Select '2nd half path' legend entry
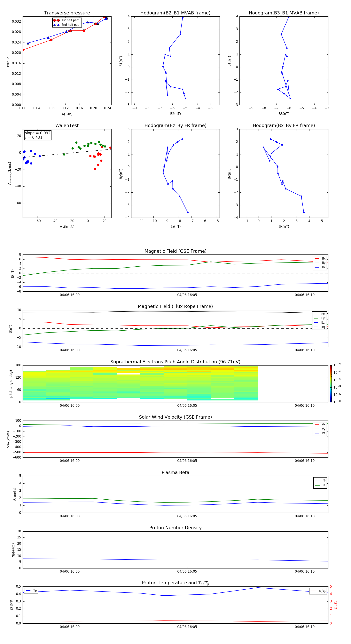 pyautogui.click(x=67, y=25)
